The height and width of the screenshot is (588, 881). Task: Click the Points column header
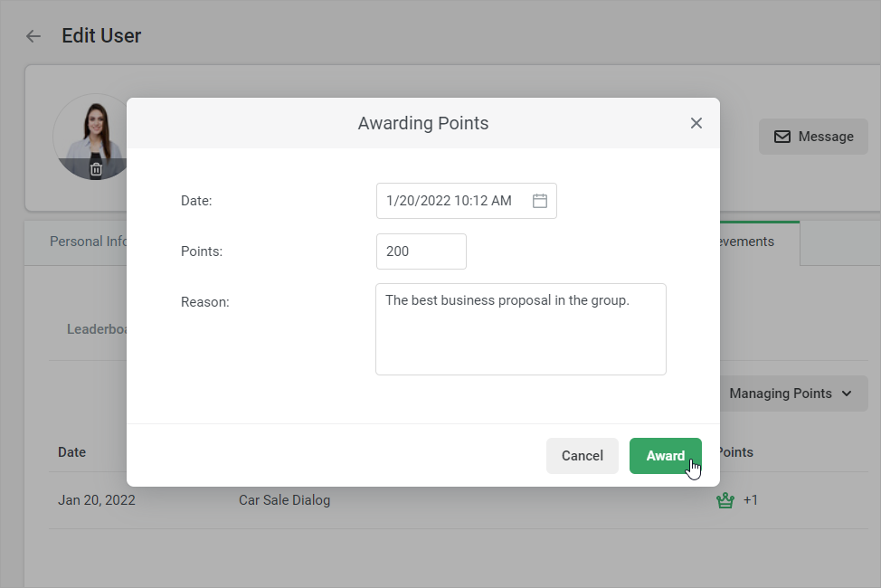(x=736, y=452)
